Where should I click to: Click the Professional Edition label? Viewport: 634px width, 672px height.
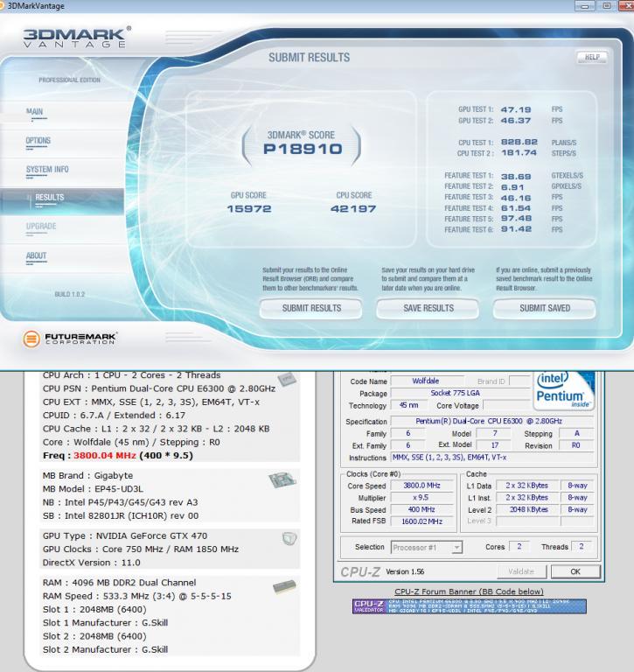(69, 80)
